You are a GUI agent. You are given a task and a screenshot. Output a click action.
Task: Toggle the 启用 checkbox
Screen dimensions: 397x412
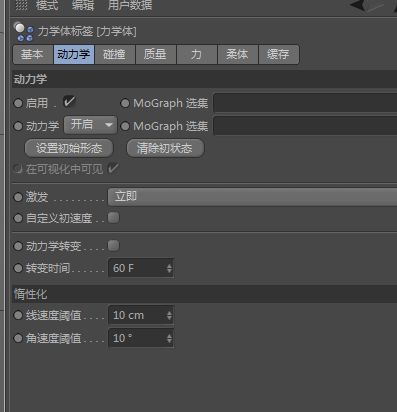click(x=69, y=102)
